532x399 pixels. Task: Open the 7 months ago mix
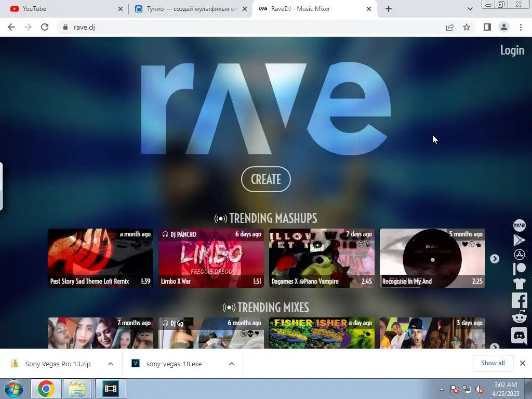[100, 333]
